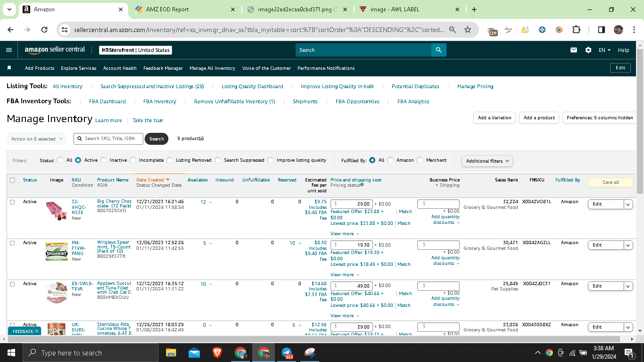Close the Feedback widget
The image size is (644, 362).
[37, 331]
